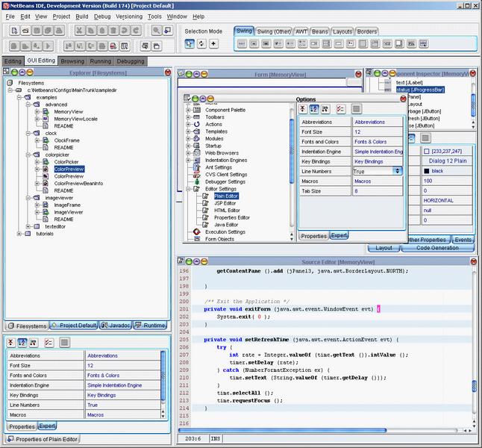Click the INS indicator in the Source Editor status bar
This screenshot has width=482, height=448.
(x=216, y=438)
